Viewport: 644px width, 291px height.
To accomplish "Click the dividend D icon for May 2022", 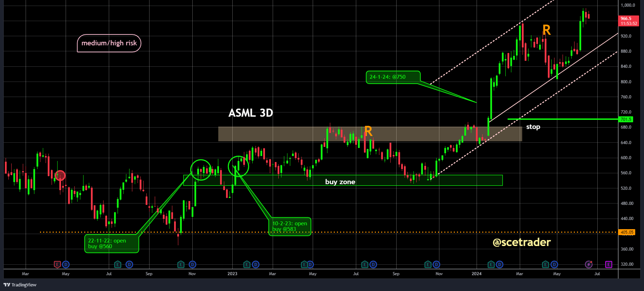I will click(x=66, y=264).
